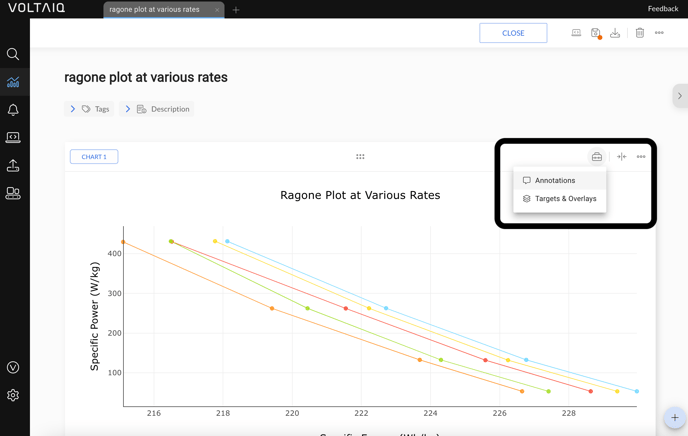Viewport: 688px width, 436px height.
Task: Click the upload icon in the sidebar
Action: point(13,166)
